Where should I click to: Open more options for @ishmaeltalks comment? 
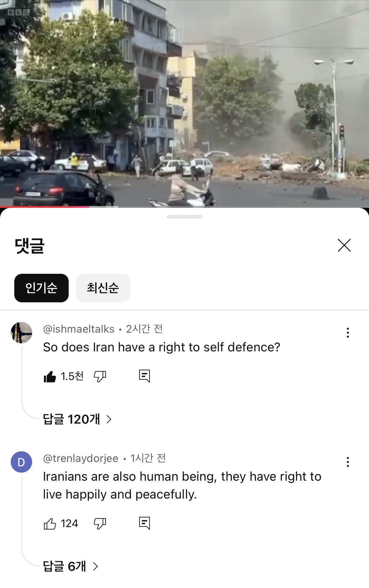(x=348, y=333)
